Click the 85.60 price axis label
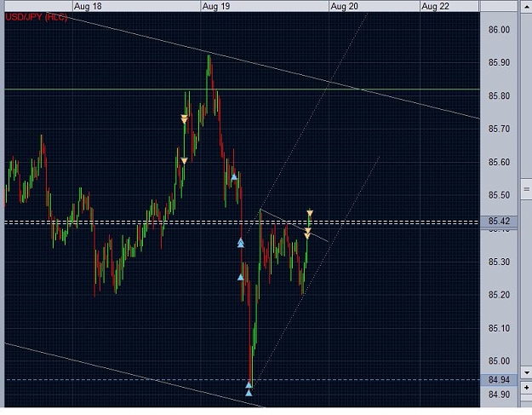This screenshot has height=415, width=532. 499,162
